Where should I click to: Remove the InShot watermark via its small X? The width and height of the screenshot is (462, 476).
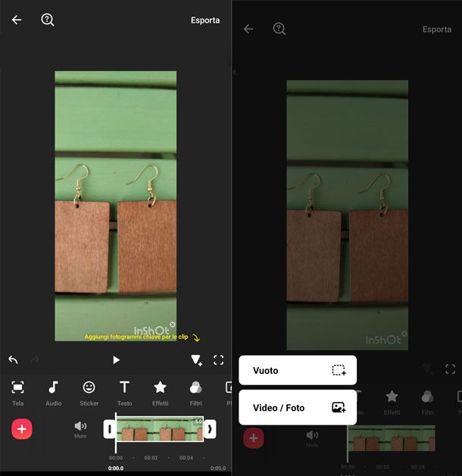[x=173, y=325]
